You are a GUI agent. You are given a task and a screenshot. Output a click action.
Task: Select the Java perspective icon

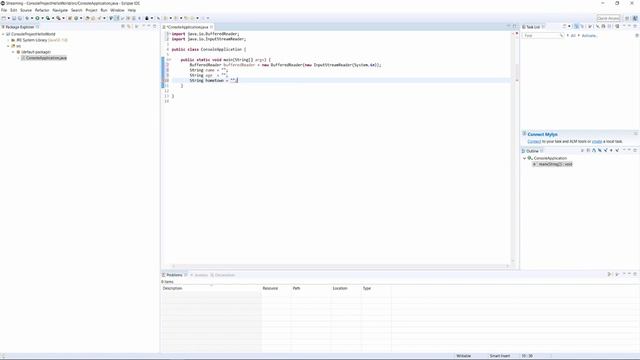[635, 18]
